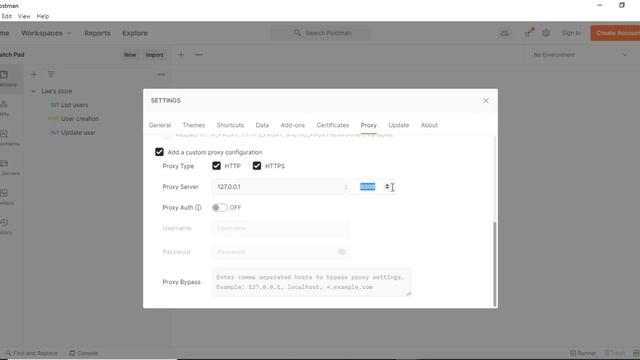Click the port number stepper arrows

point(387,187)
